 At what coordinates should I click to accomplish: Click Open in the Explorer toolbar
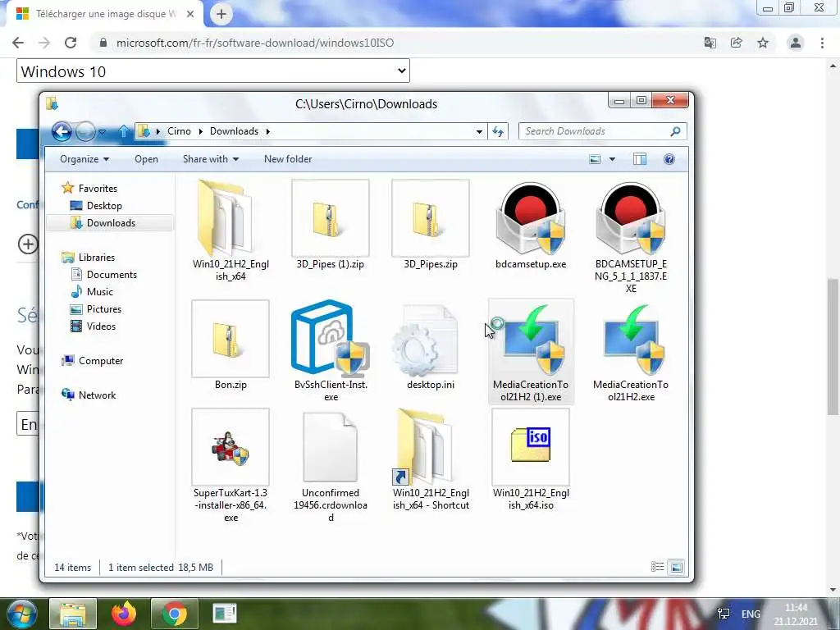pyautogui.click(x=146, y=159)
